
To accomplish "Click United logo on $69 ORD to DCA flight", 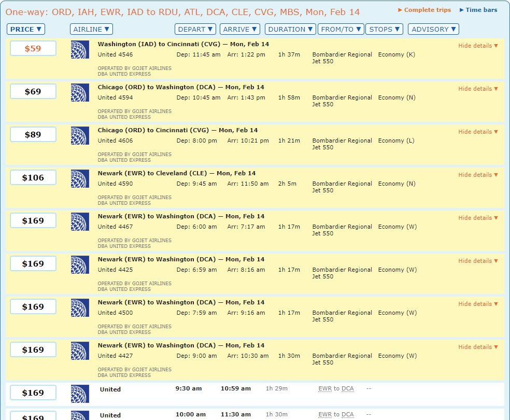I will pos(80,93).
